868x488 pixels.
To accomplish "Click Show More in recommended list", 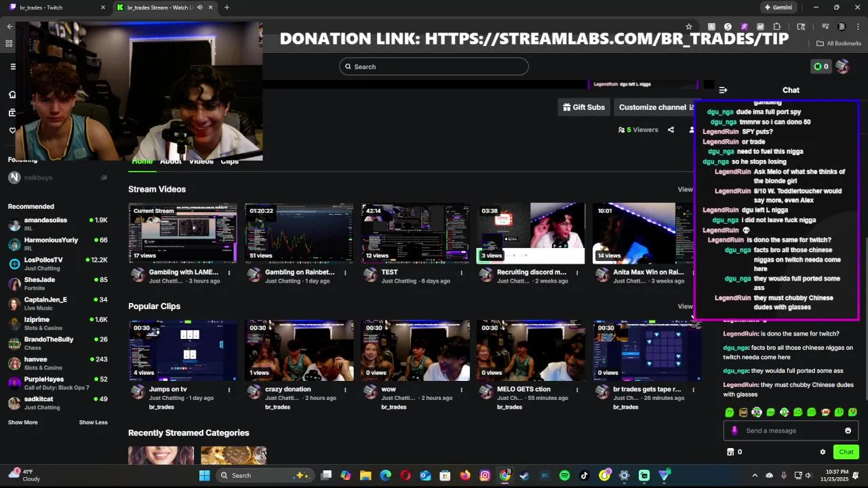I will click(23, 422).
